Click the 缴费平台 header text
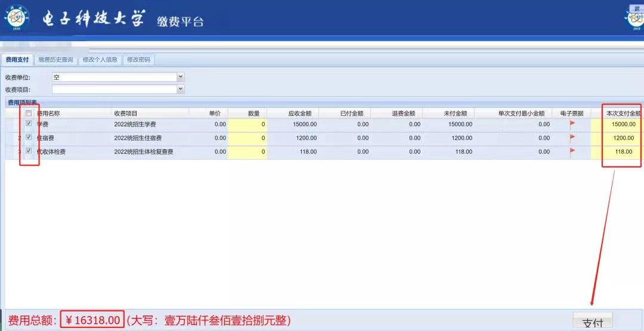The width and height of the screenshot is (644, 331). 180,21
